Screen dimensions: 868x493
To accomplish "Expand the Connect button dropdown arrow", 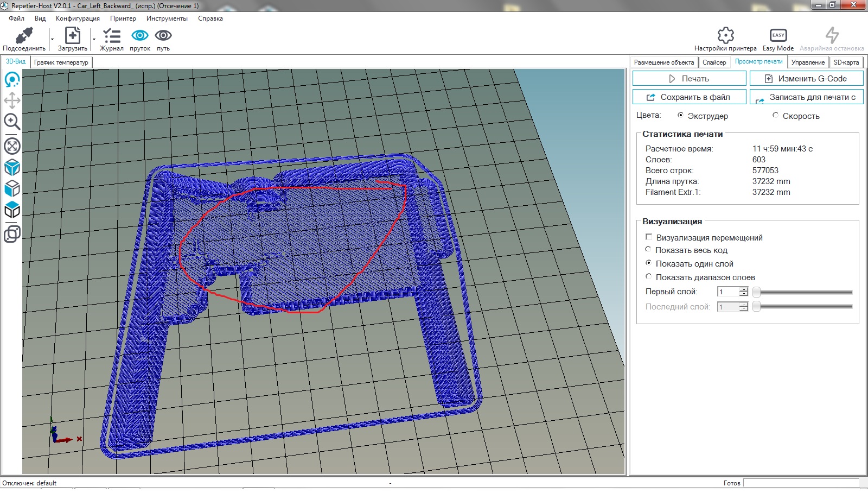I will click(52, 39).
